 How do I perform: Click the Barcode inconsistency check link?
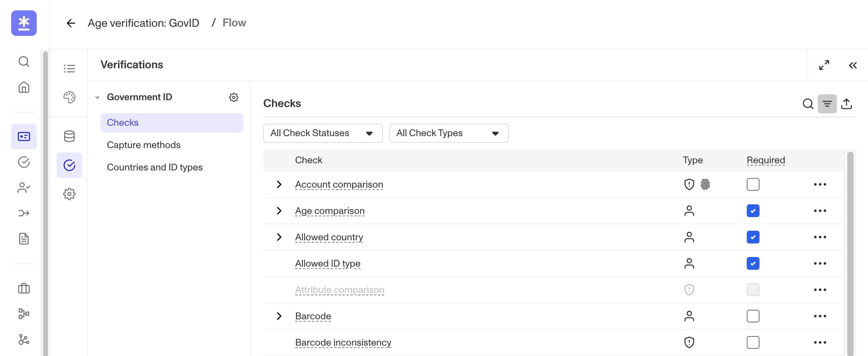tap(343, 342)
